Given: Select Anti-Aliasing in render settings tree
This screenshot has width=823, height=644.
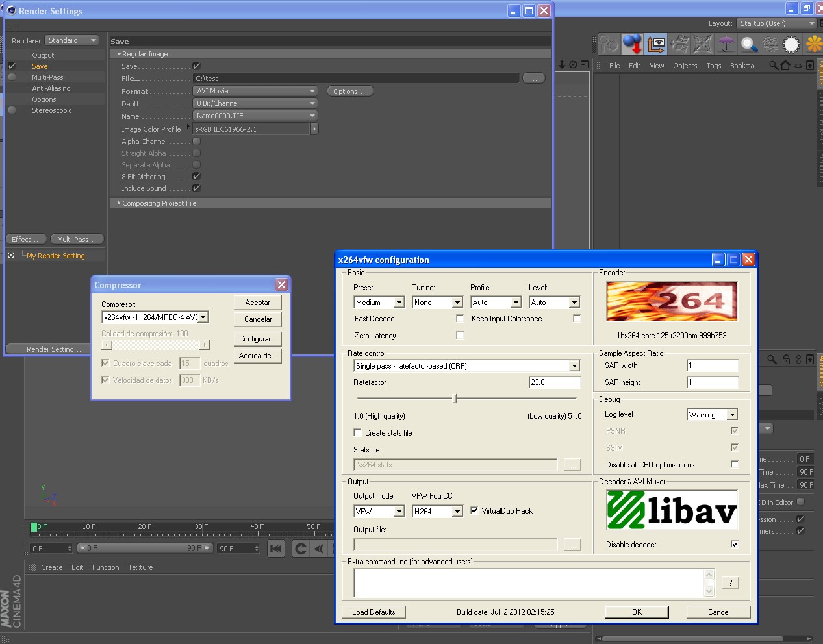Looking at the screenshot, I should [x=51, y=88].
